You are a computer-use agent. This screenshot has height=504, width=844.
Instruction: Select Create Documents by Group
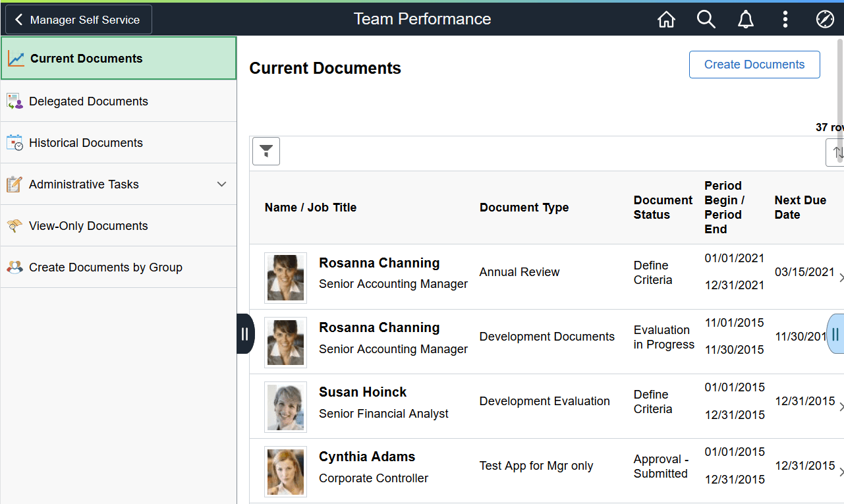[105, 267]
